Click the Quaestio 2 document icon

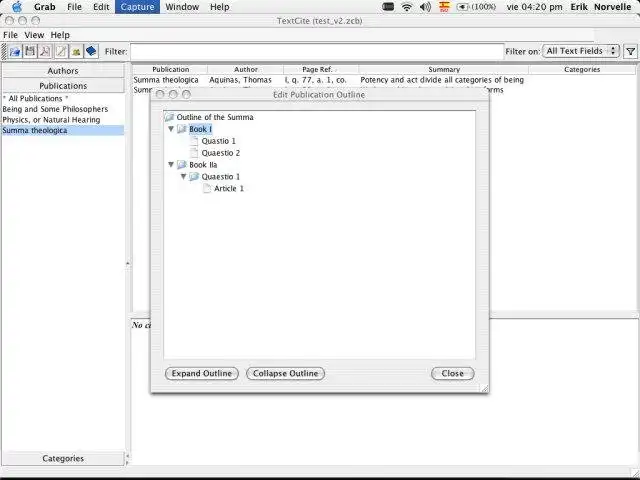point(194,153)
